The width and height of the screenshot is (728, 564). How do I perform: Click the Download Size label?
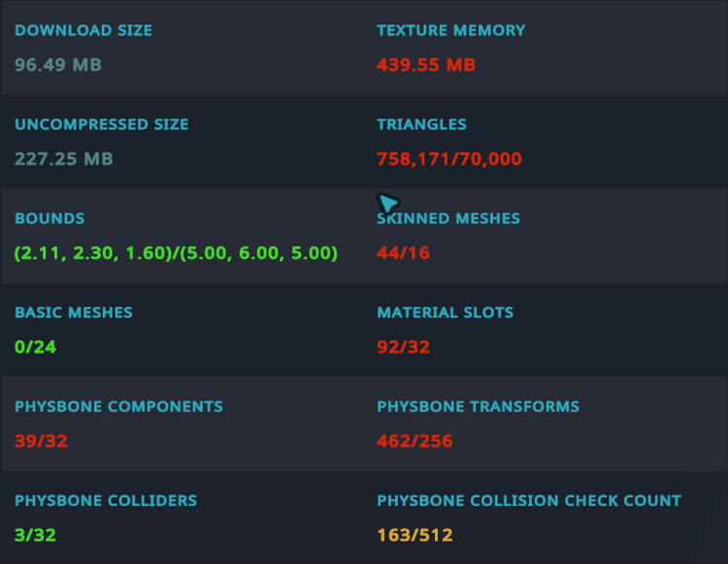point(83,30)
